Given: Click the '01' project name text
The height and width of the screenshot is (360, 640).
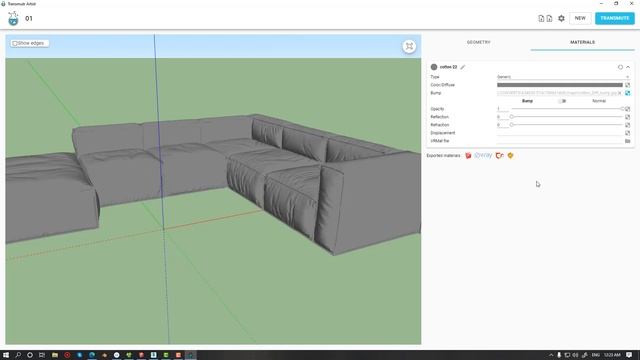Looking at the screenshot, I should point(29,18).
